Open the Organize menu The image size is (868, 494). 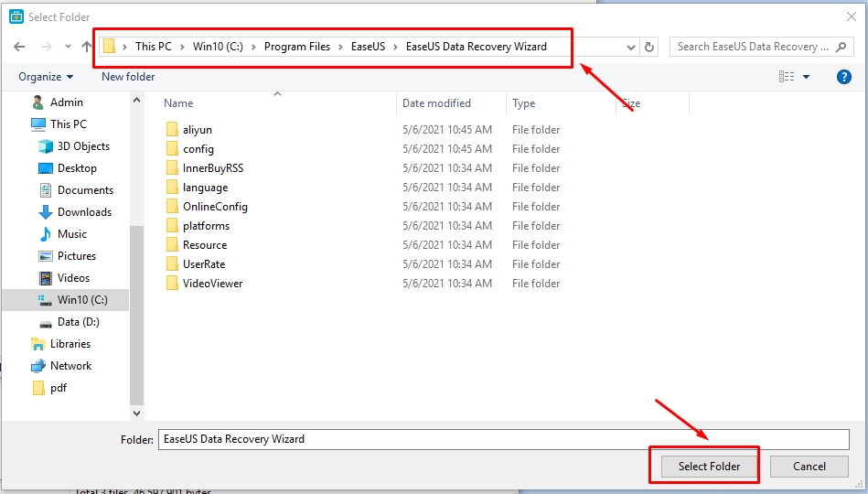pyautogui.click(x=46, y=77)
